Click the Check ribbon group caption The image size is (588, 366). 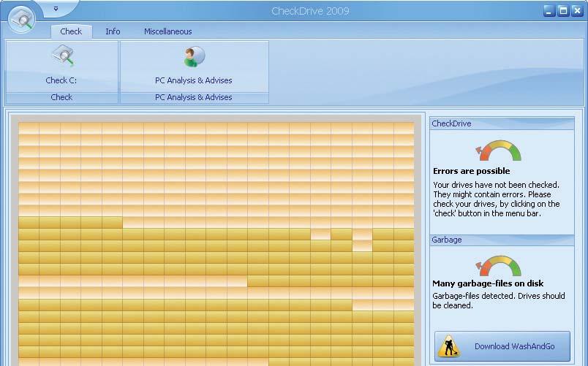[x=61, y=97]
